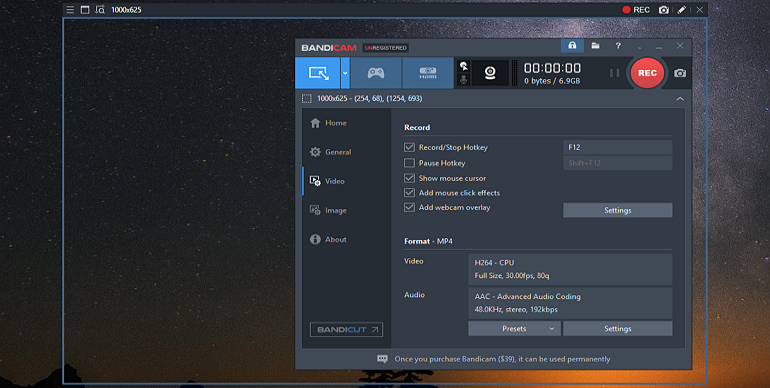
Task: Click the speech bubble icon in status bar
Action: (382, 359)
